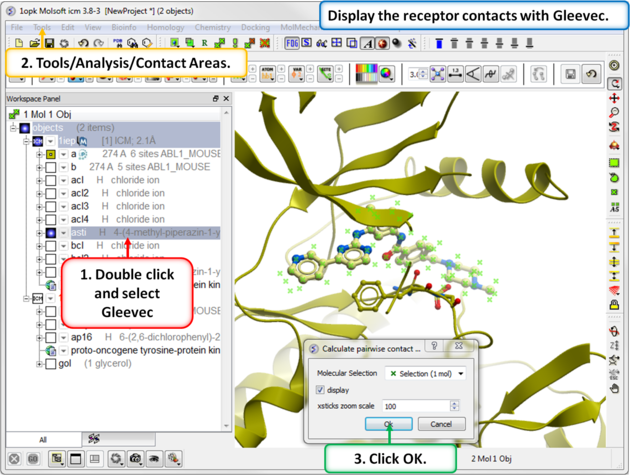The width and height of the screenshot is (630, 475).
Task: Click Cancel in the pairwise contact dialog
Action: point(441,424)
